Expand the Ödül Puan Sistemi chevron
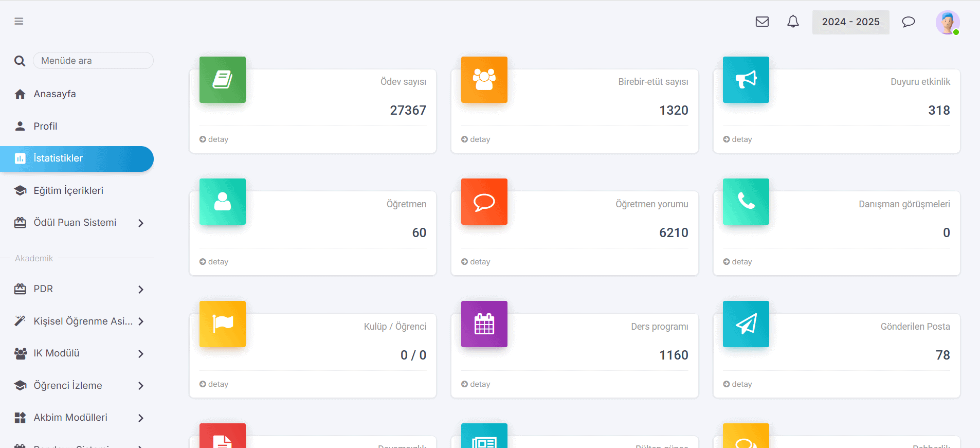This screenshot has height=448, width=980. (x=141, y=223)
